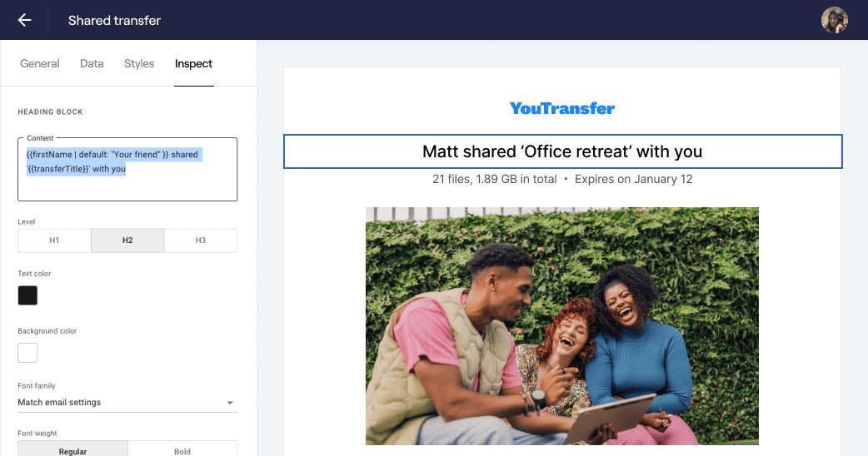Click the files and expiry text line
The width and height of the screenshot is (868, 456).
(562, 179)
